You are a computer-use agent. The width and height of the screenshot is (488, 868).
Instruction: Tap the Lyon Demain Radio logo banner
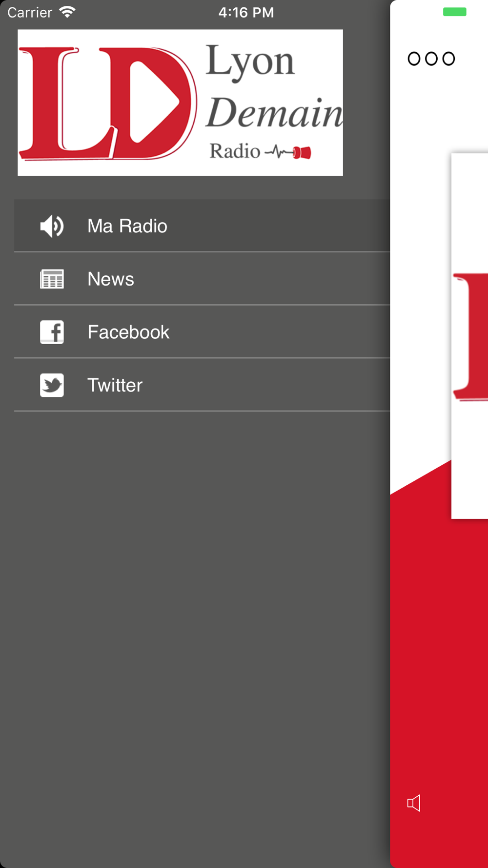point(180,103)
